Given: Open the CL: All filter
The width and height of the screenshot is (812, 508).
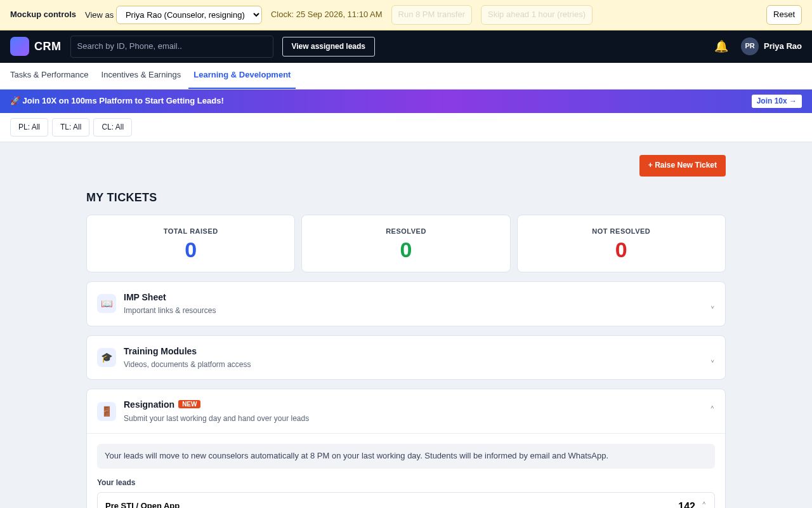Looking at the screenshot, I should (x=113, y=127).
